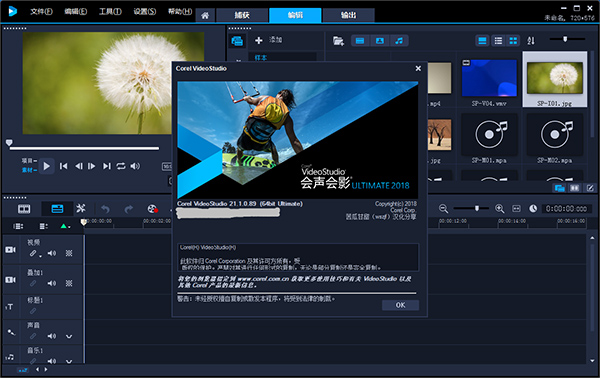Screen dimensions: 600x378
Task: Adjust library thumbnail size slider
Action: click(567, 39)
